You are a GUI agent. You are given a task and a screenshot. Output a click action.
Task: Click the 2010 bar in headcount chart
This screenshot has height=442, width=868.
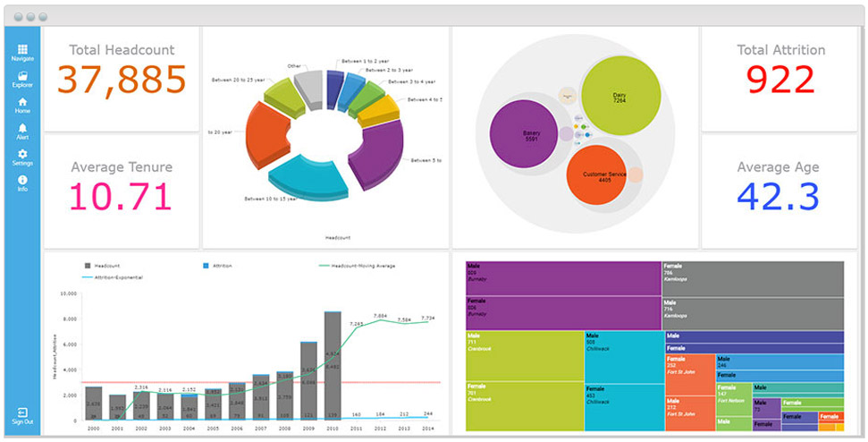[332, 365]
